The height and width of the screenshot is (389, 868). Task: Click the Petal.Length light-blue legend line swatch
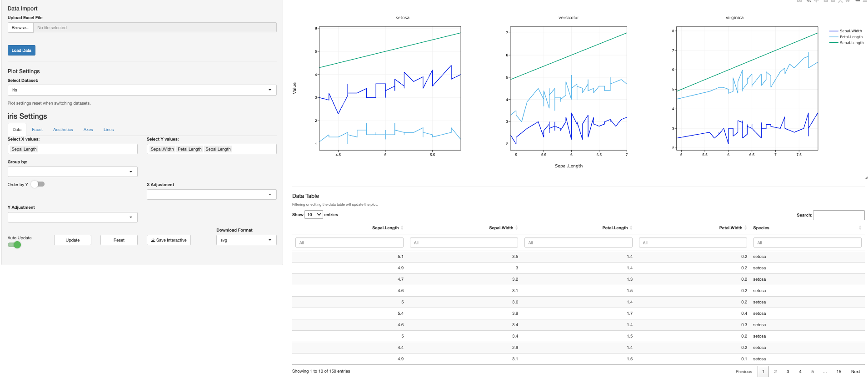(833, 37)
